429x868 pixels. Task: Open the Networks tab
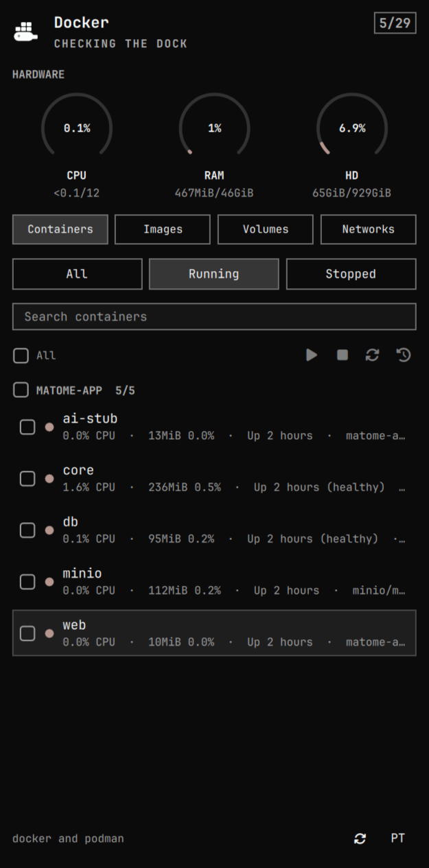point(369,229)
